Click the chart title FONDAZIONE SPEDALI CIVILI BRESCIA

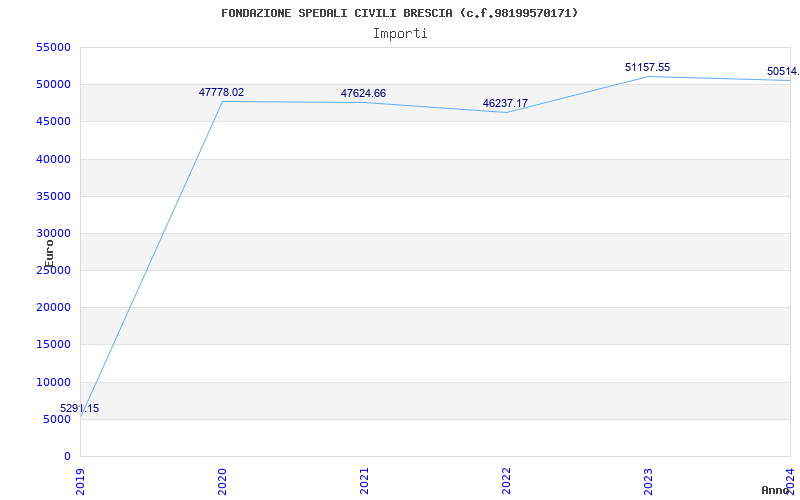(x=399, y=13)
